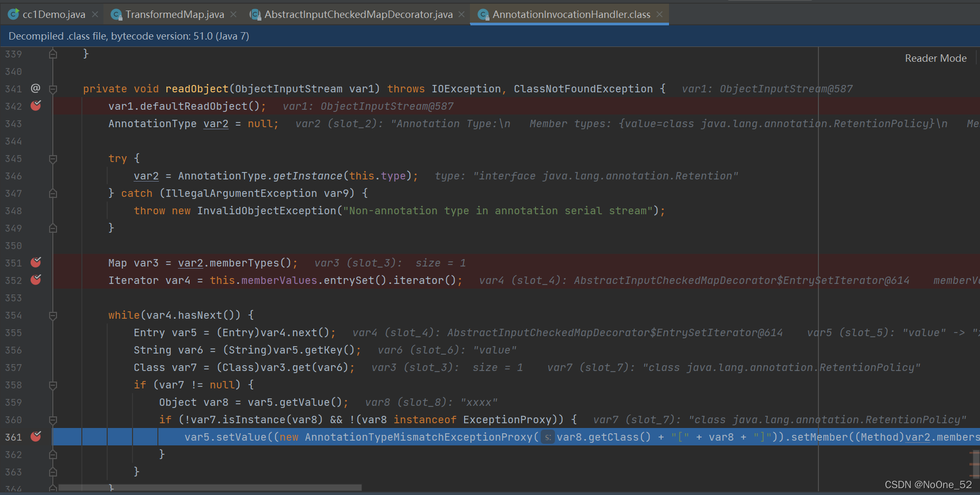Screen dimensions: 980x495
Task: Click the AnnotationInvocationHandler.class file icon
Action: (483, 14)
